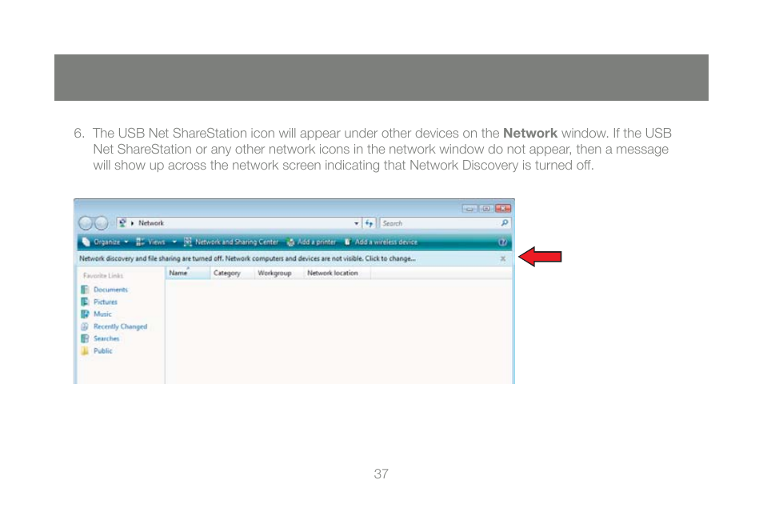Click the Add a printer icon
The height and width of the screenshot is (532, 763).
coord(290,242)
